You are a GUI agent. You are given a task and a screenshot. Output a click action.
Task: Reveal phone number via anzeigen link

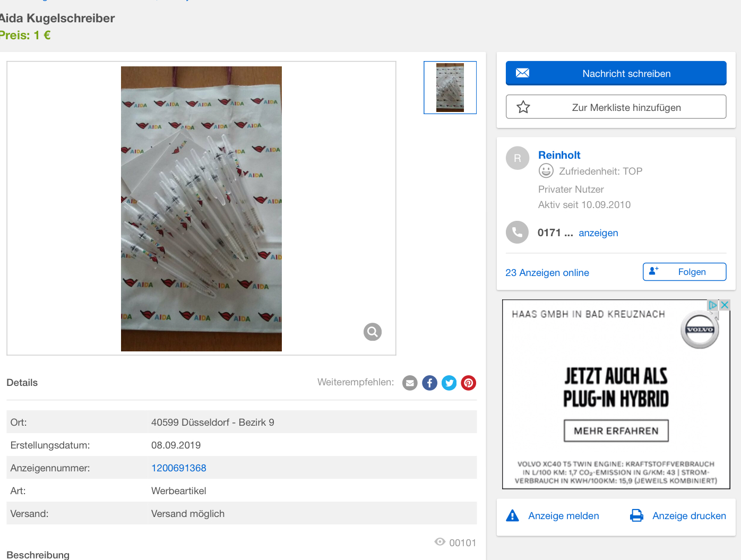[x=598, y=233]
